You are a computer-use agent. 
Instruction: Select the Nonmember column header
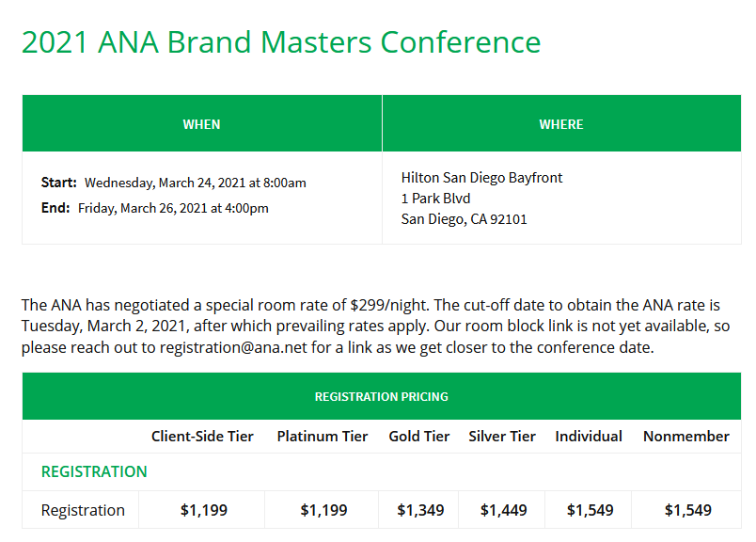click(x=686, y=437)
